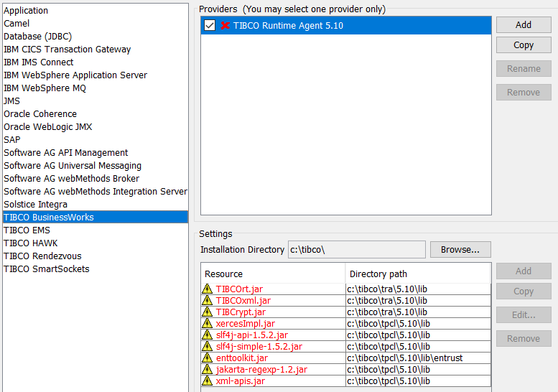Select the xml-apis.jar resource name
Image resolution: width=558 pixels, height=392 pixels.
click(x=241, y=381)
